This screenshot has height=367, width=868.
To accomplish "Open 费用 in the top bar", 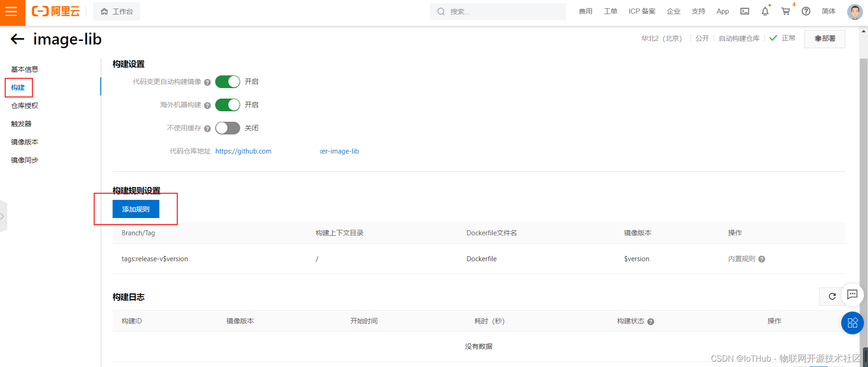I will click(586, 11).
